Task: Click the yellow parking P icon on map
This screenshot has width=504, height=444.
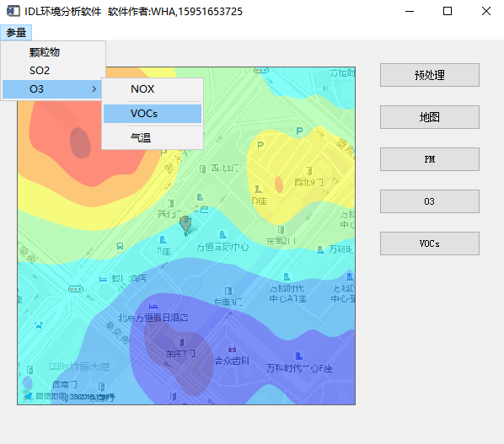Action: [x=260, y=145]
